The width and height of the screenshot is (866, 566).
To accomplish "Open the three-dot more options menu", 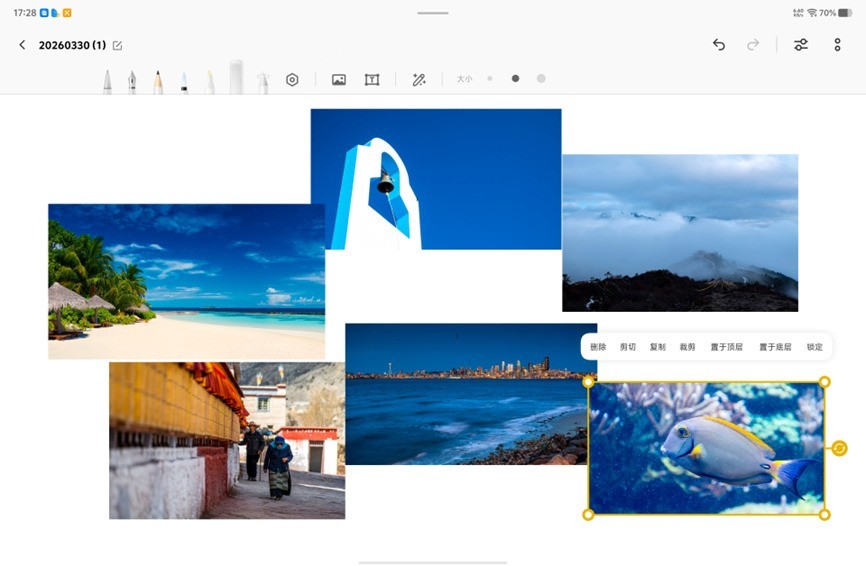I will coord(837,45).
